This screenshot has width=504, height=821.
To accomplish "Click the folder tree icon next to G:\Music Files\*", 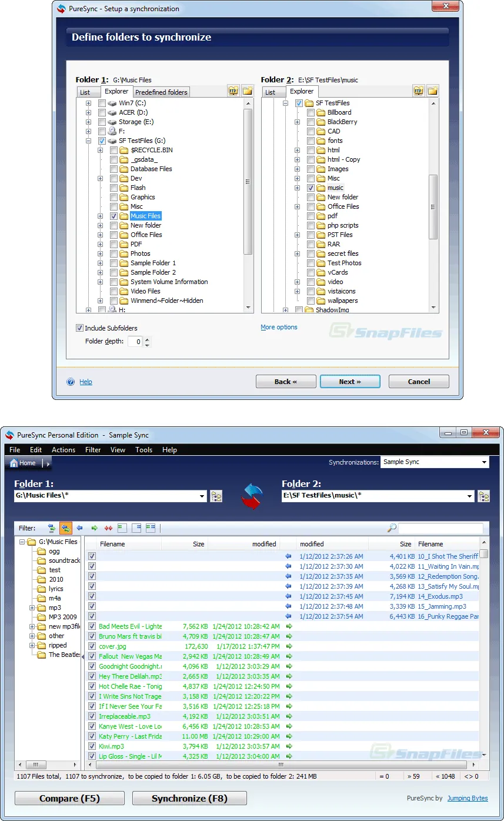I will point(216,496).
